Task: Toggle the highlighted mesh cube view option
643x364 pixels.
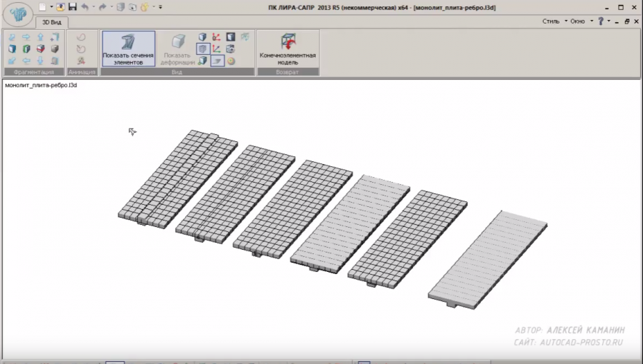Action: 202,49
